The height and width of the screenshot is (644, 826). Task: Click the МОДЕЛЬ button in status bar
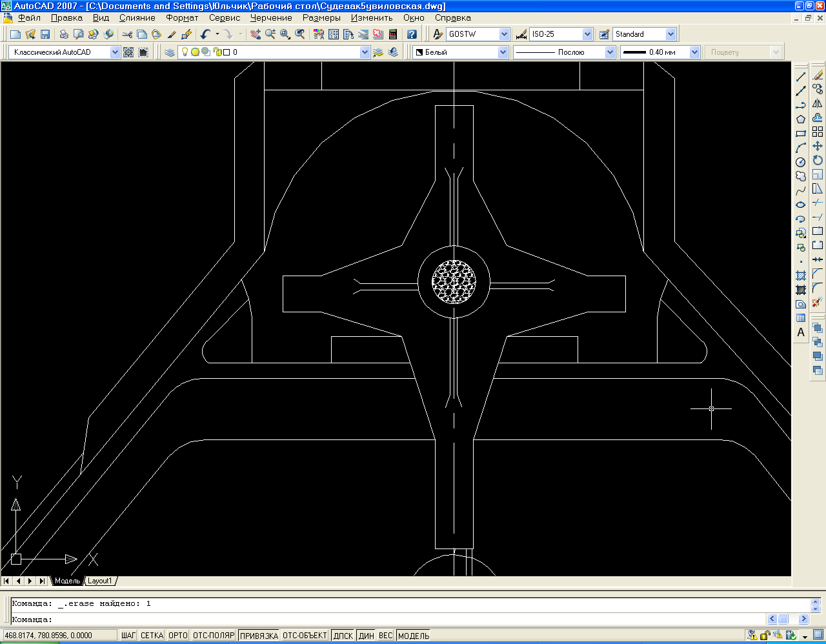(414, 636)
